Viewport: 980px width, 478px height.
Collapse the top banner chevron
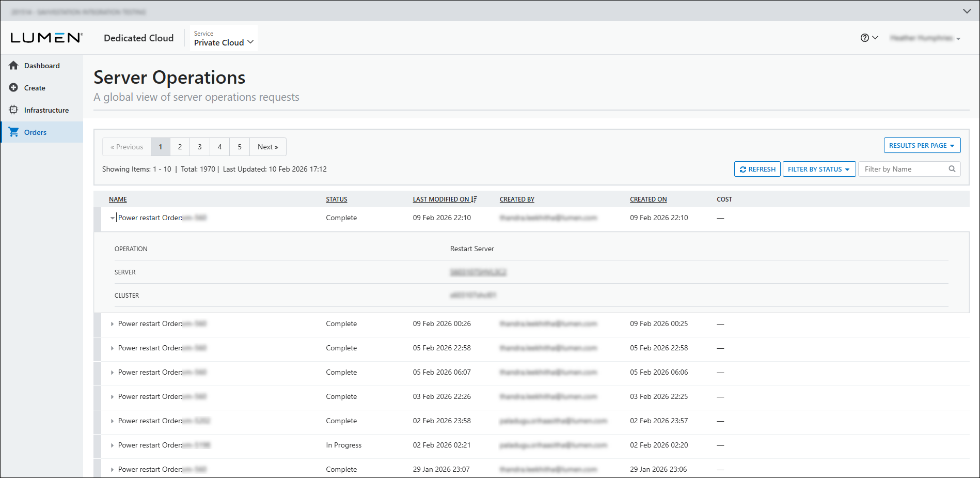967,11
